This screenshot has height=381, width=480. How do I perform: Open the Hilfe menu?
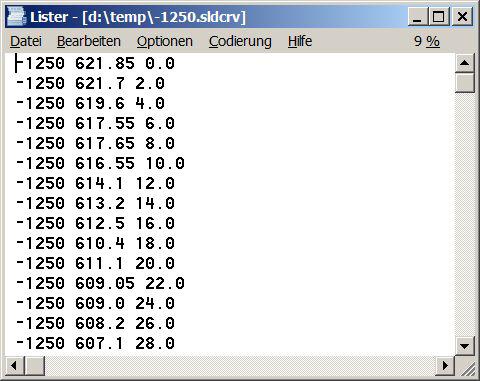click(300, 41)
